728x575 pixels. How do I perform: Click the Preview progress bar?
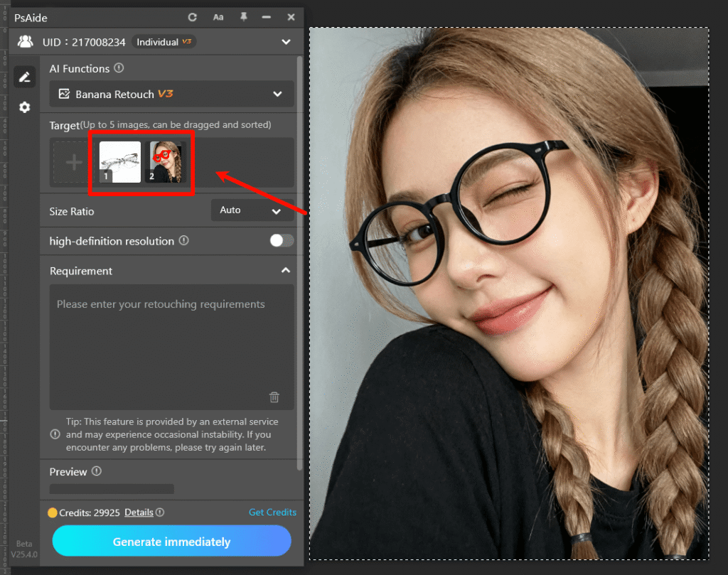click(x=111, y=488)
